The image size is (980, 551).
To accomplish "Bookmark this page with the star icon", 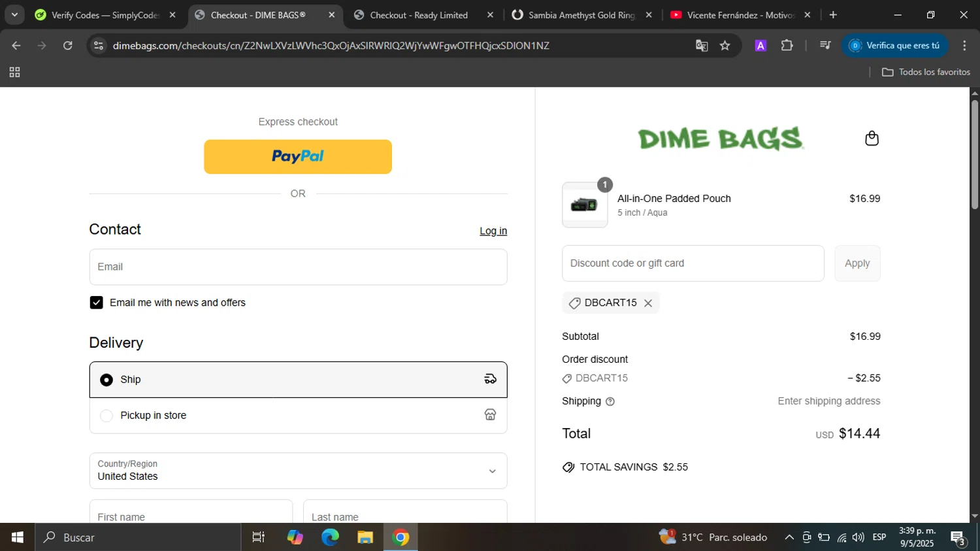I will (x=725, y=45).
